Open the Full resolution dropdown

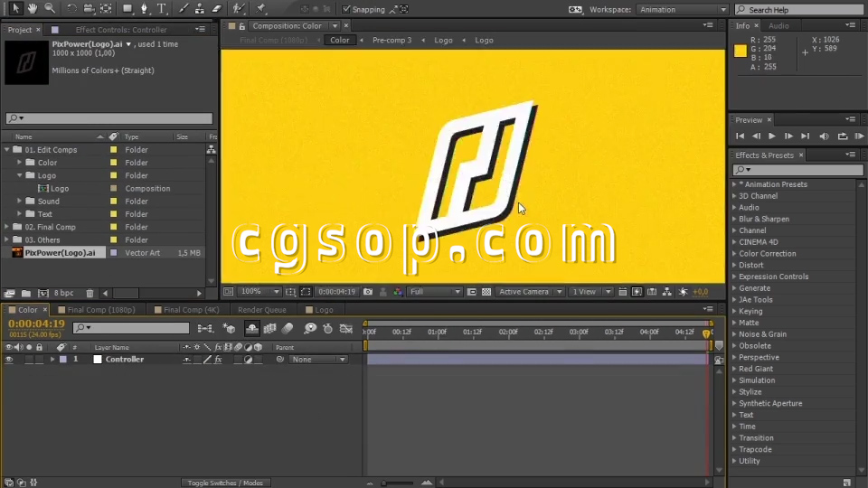point(435,292)
